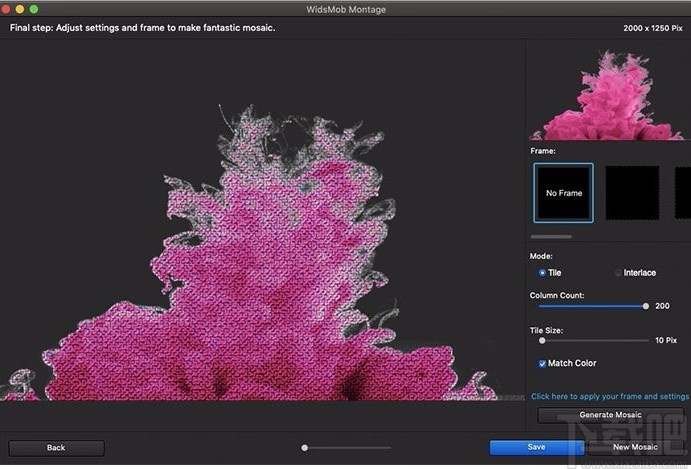Select the No Frame thumbnail

click(x=563, y=192)
